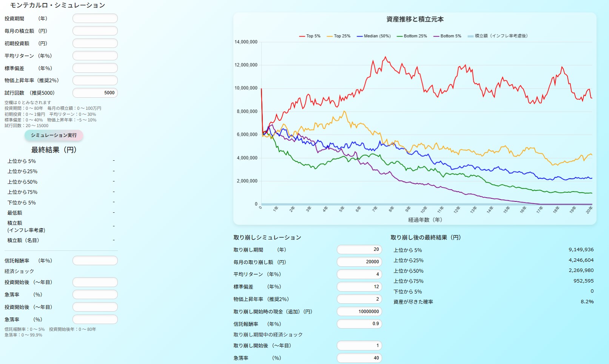Focus the 取り崩し開始時の現金 field showing 10000000
This screenshot has width=609, height=364.
point(359,312)
